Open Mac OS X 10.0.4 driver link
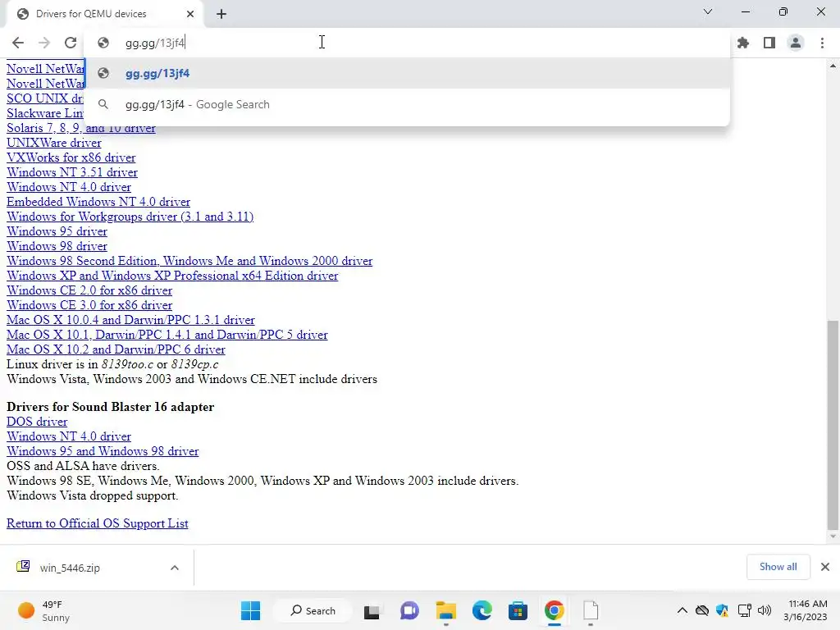 [130, 320]
